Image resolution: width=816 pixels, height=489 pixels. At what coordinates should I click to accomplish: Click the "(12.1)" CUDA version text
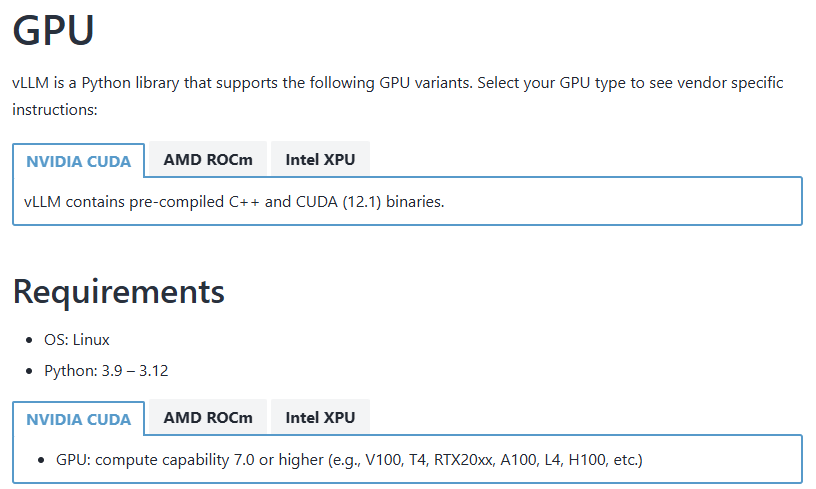click(364, 202)
